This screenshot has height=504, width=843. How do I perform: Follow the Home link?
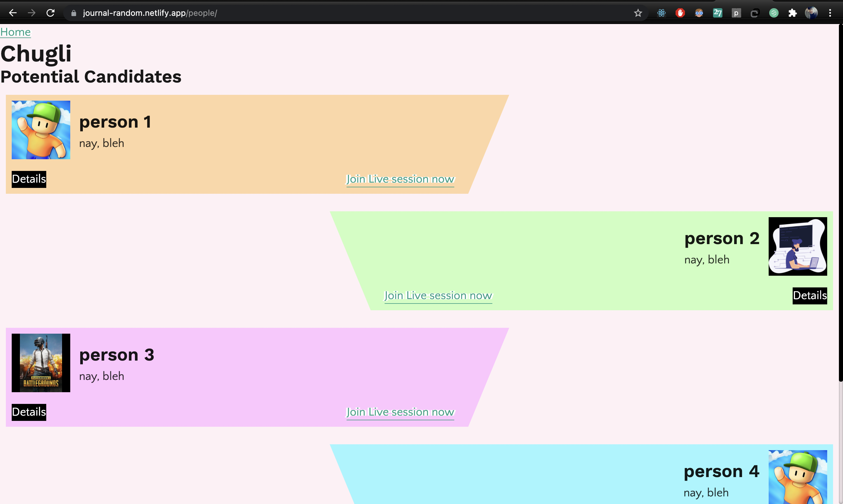[x=15, y=32]
